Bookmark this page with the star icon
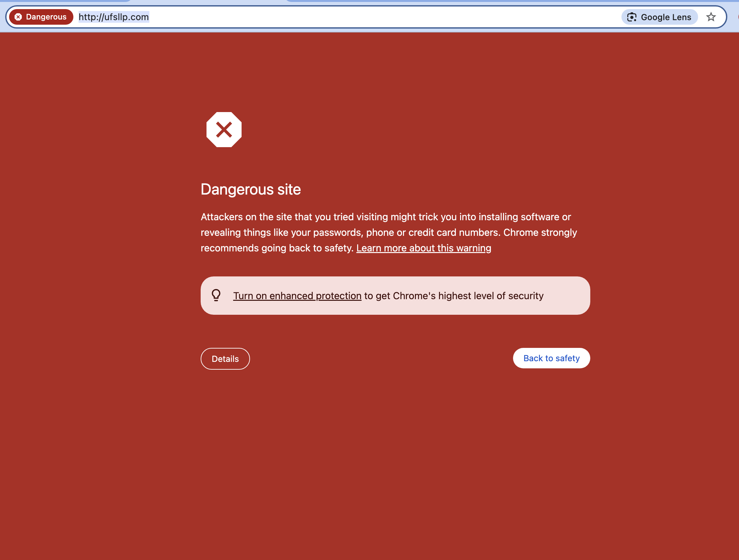The width and height of the screenshot is (739, 560). (711, 17)
